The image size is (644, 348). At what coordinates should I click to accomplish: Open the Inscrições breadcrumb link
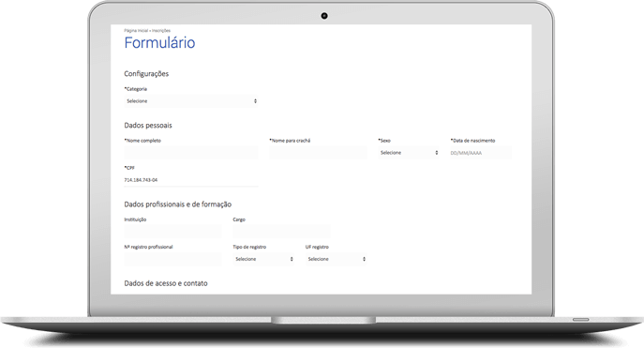pyautogui.click(x=161, y=31)
